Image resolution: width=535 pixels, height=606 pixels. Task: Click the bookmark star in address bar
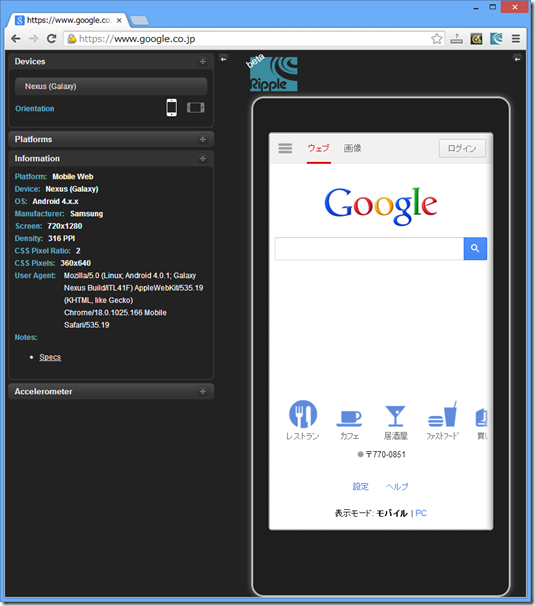point(436,39)
